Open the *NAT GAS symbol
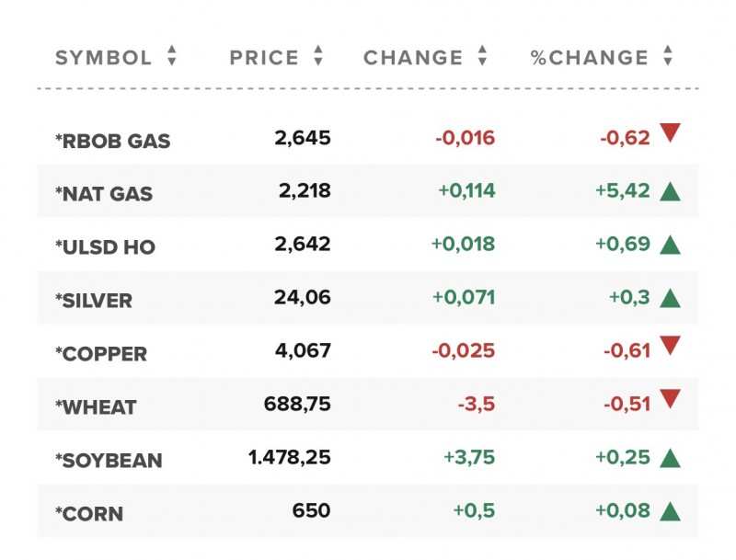Image resolution: width=736 pixels, height=560 pixels. [104, 195]
